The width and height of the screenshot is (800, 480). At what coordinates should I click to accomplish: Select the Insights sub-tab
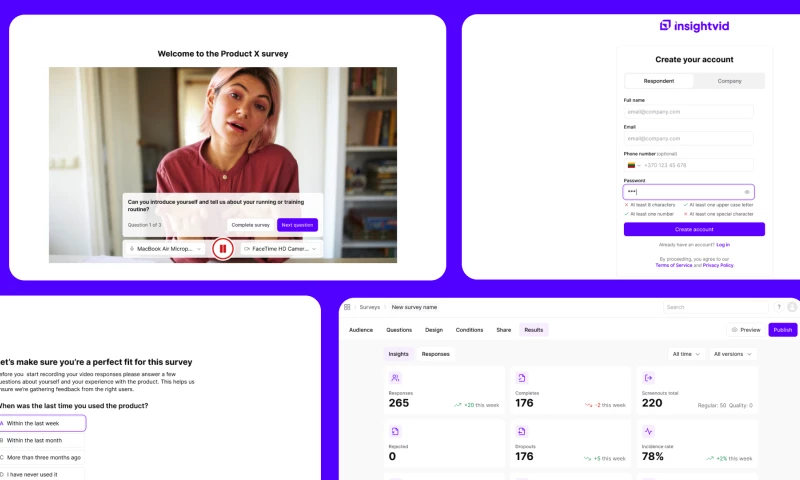(x=398, y=354)
